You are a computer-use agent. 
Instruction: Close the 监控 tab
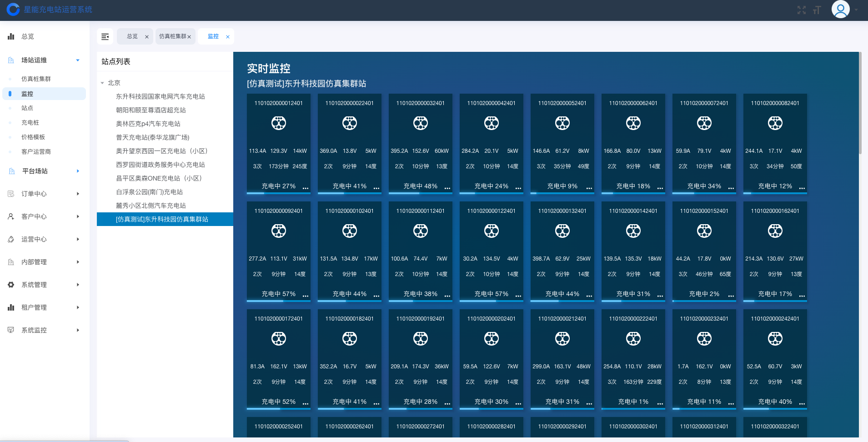click(228, 37)
